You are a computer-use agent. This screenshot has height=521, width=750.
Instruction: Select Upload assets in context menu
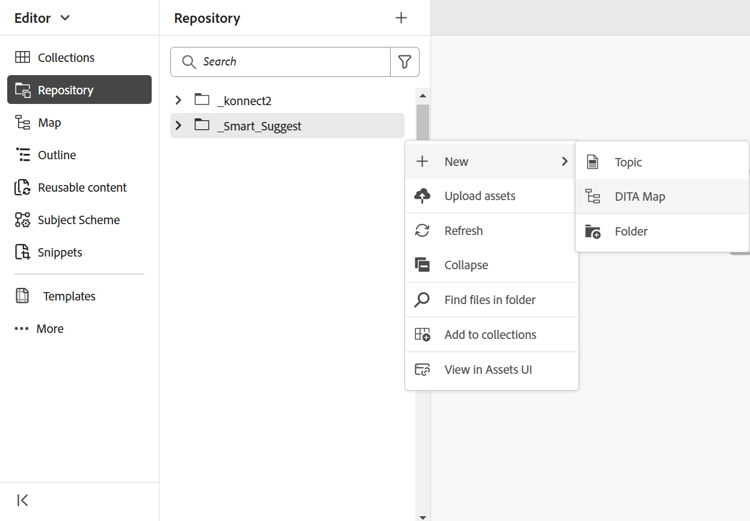pyautogui.click(x=480, y=196)
